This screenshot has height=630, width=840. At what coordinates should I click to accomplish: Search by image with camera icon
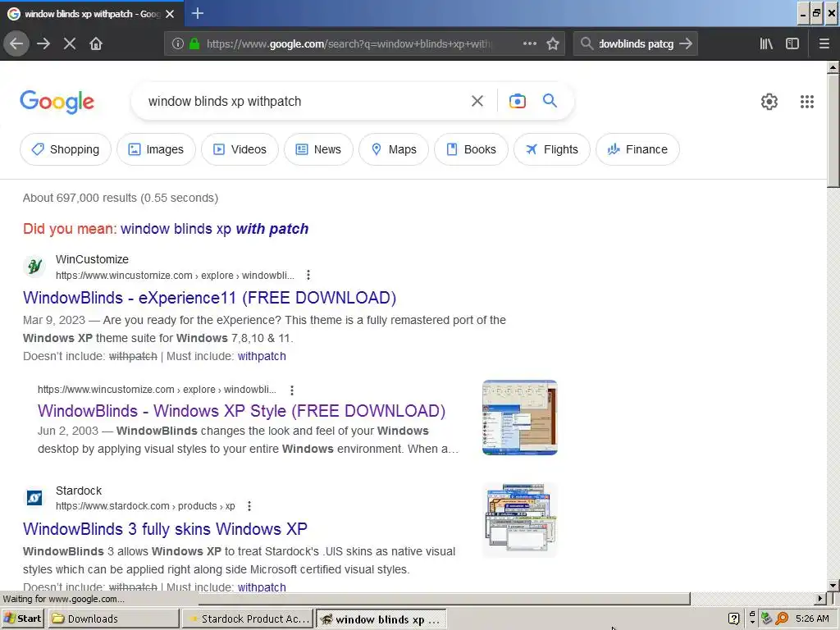517,101
